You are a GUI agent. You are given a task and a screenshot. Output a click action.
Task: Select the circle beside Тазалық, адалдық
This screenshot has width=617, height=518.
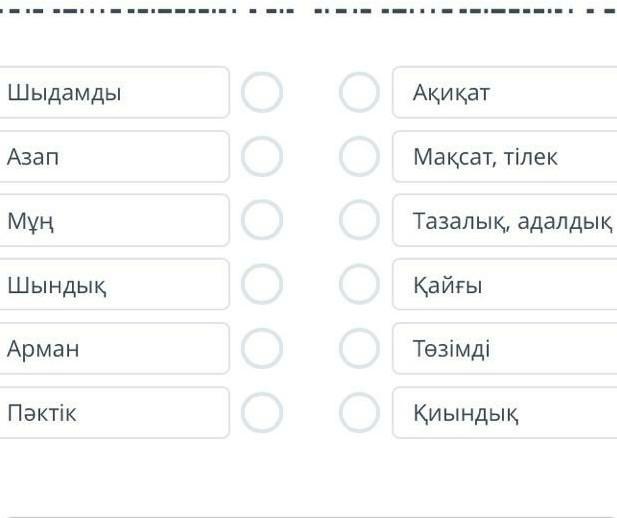[360, 221]
